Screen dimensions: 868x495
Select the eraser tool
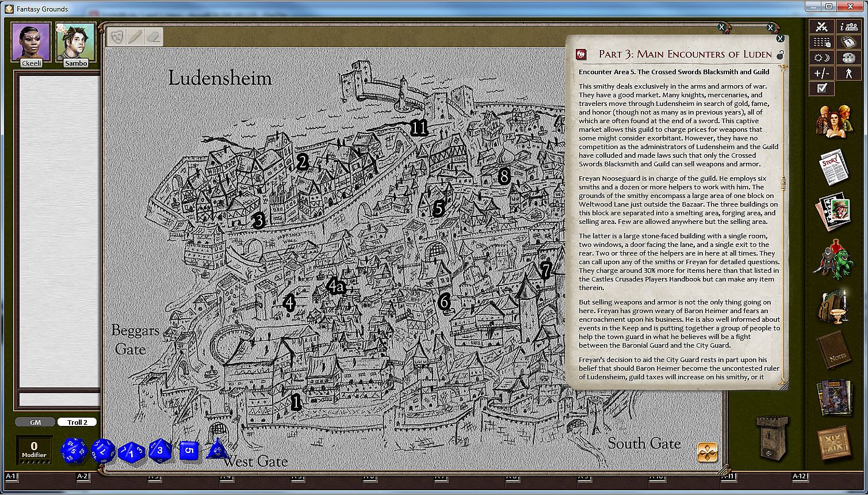coord(152,36)
